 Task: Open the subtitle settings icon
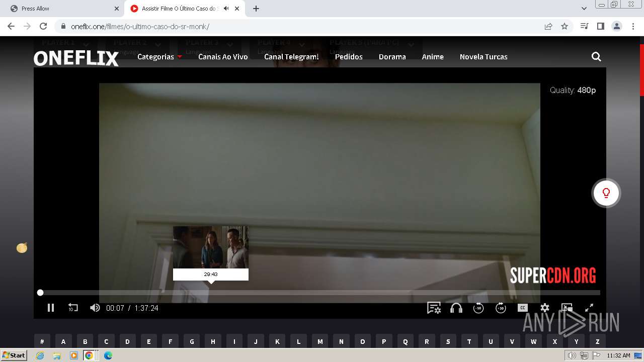tap(434, 308)
